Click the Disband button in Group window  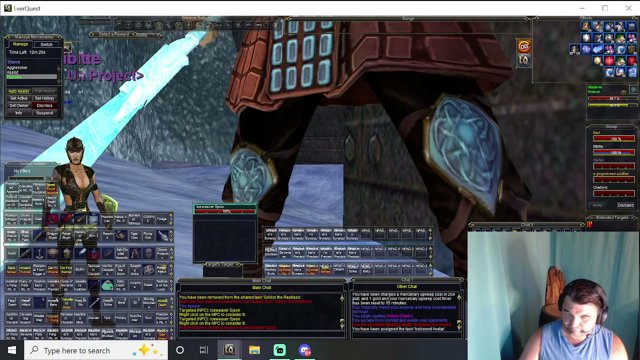(625, 205)
